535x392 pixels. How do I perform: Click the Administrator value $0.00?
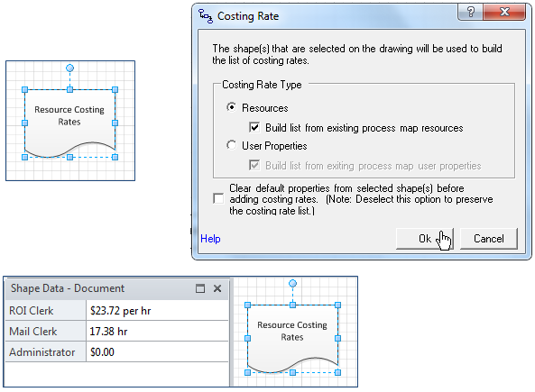157,351
